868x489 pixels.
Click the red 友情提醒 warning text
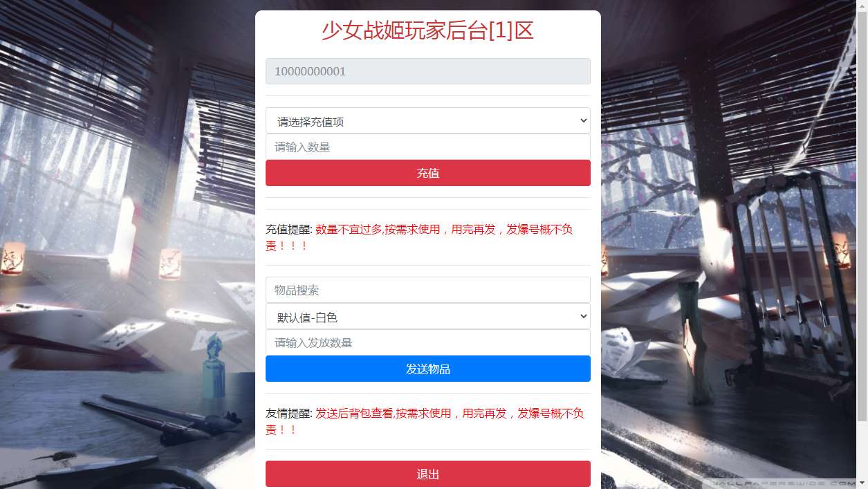425,421
